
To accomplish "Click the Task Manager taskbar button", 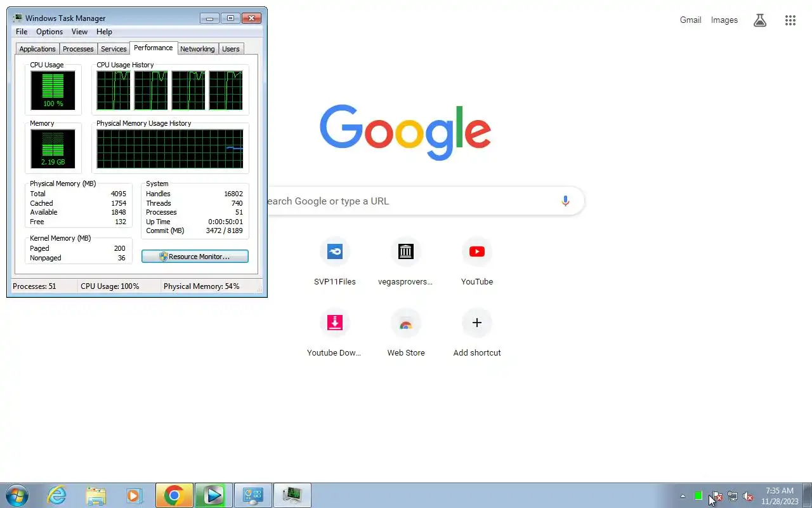I will point(292,495).
